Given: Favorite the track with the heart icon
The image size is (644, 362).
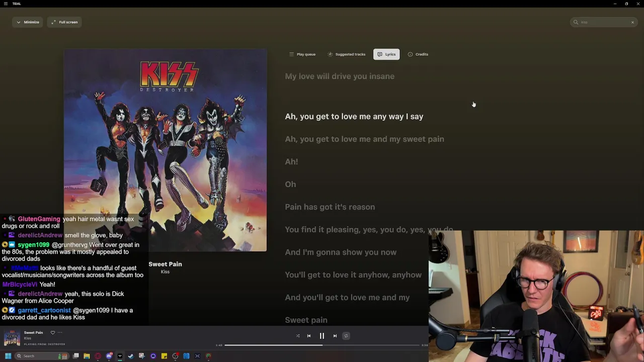Looking at the screenshot, I should pyautogui.click(x=52, y=332).
